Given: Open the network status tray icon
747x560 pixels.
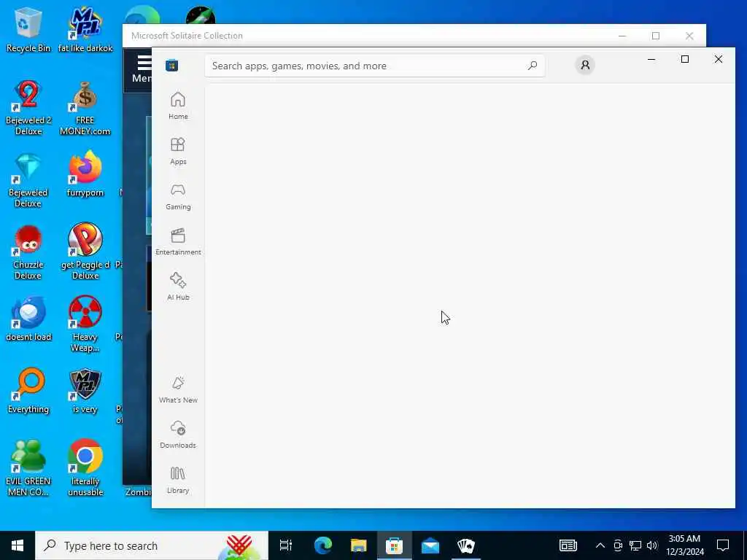Looking at the screenshot, I should tap(635, 545).
